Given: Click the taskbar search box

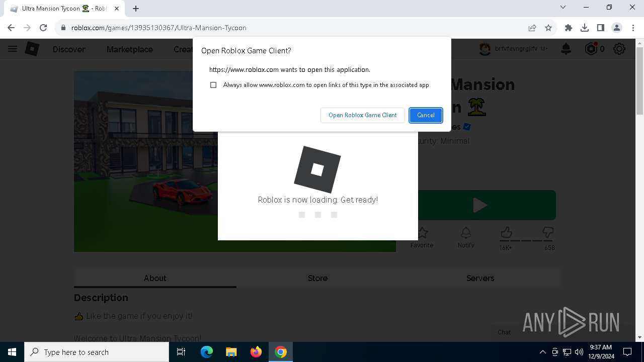Looking at the screenshot, I should [x=97, y=352].
